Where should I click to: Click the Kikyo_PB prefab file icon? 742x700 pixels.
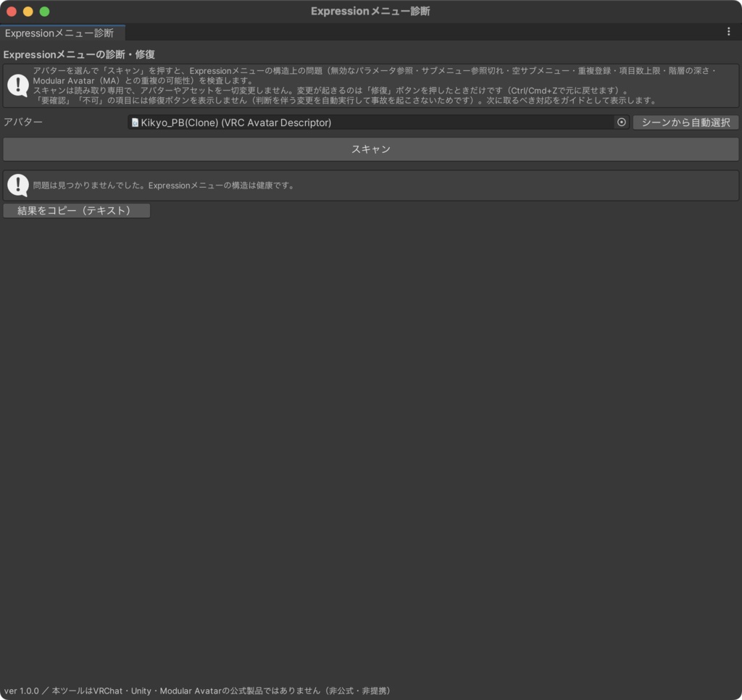[135, 122]
